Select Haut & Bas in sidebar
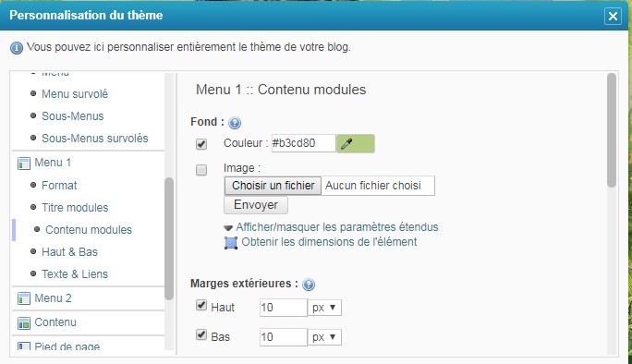Image resolution: width=632 pixels, height=364 pixels. click(69, 252)
